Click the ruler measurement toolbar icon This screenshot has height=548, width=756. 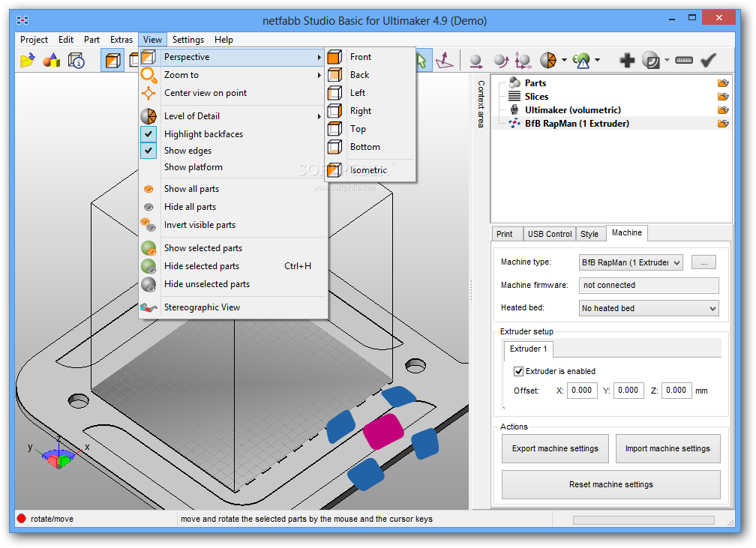[684, 60]
